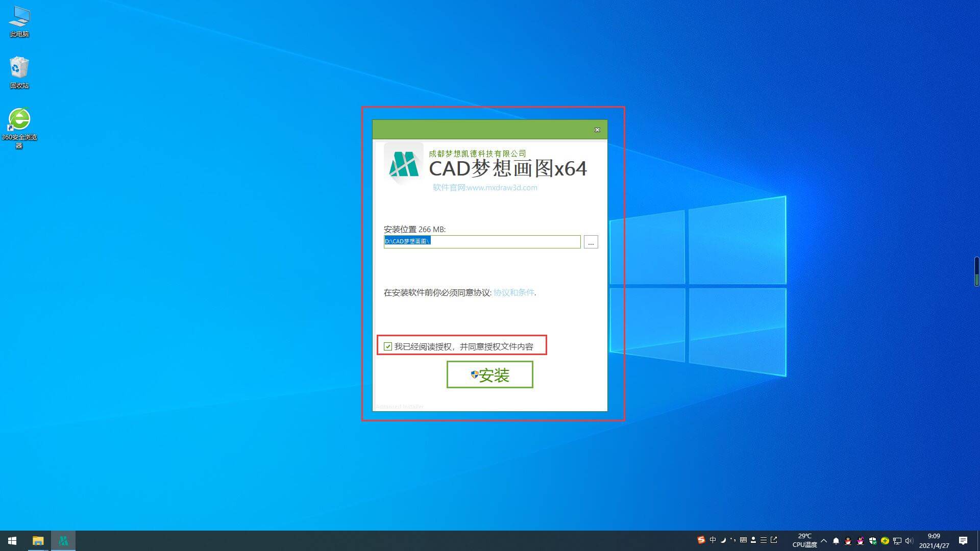The height and width of the screenshot is (551, 980).
Task: Click the software website www.mxdraw3d.com text
Action: click(x=485, y=187)
